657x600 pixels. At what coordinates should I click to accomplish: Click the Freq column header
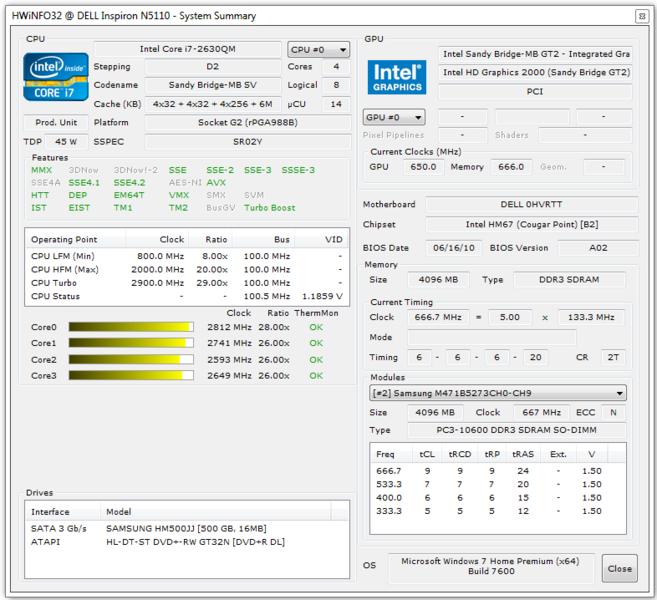click(391, 454)
